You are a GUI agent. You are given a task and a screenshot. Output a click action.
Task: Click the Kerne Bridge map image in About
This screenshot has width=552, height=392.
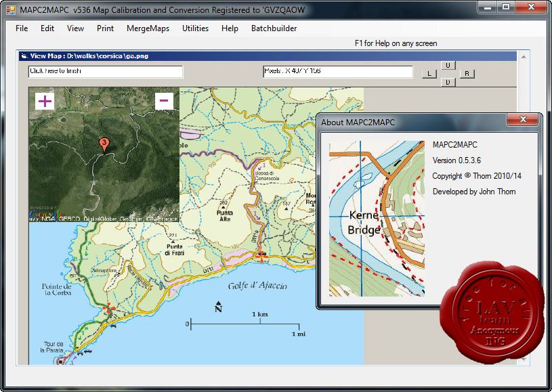tap(377, 219)
